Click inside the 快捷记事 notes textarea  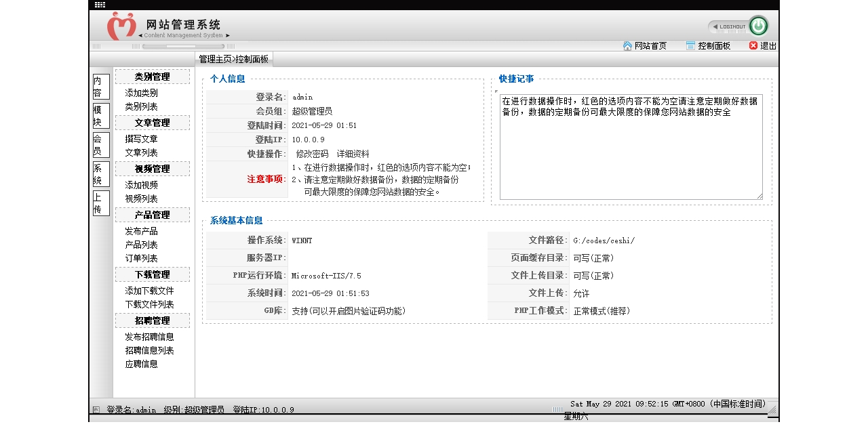click(x=631, y=147)
